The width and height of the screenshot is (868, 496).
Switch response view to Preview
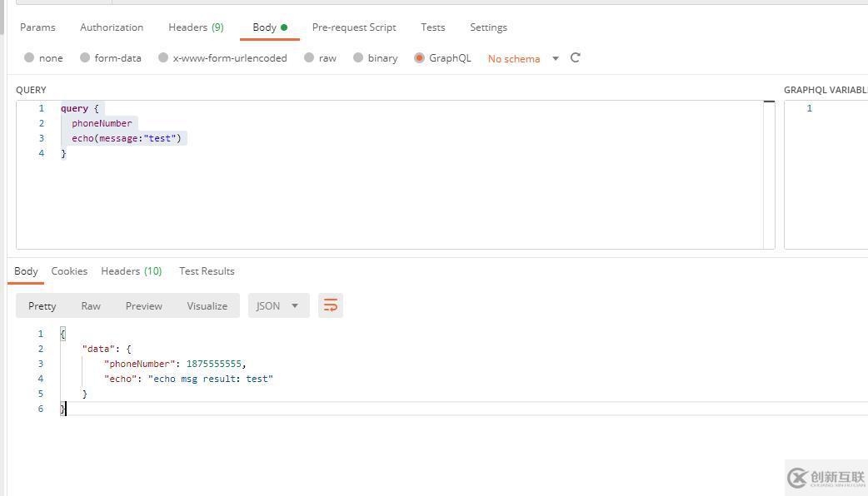pos(144,305)
